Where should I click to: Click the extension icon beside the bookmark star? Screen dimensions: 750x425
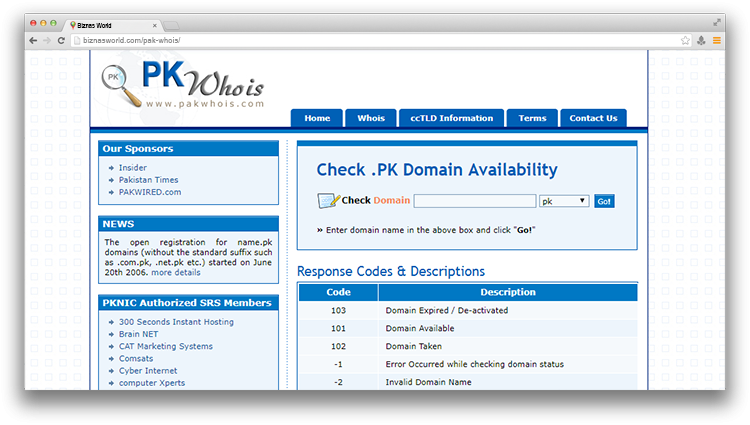tap(701, 41)
